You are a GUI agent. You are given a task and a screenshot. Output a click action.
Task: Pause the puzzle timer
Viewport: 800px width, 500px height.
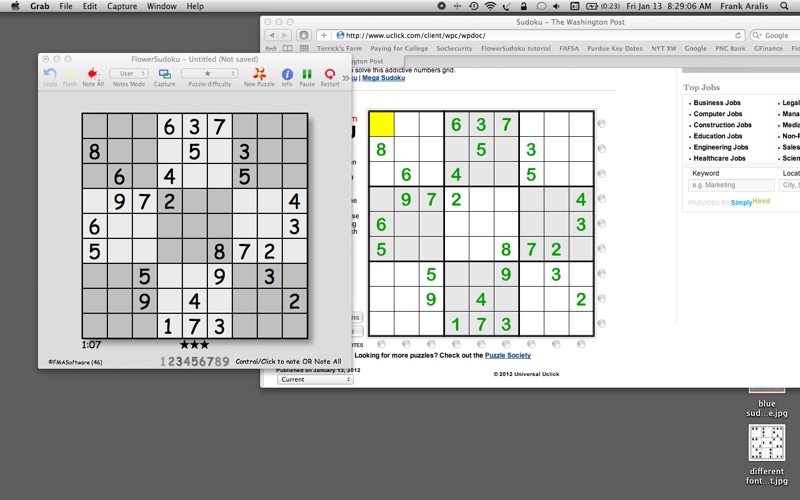click(x=307, y=74)
